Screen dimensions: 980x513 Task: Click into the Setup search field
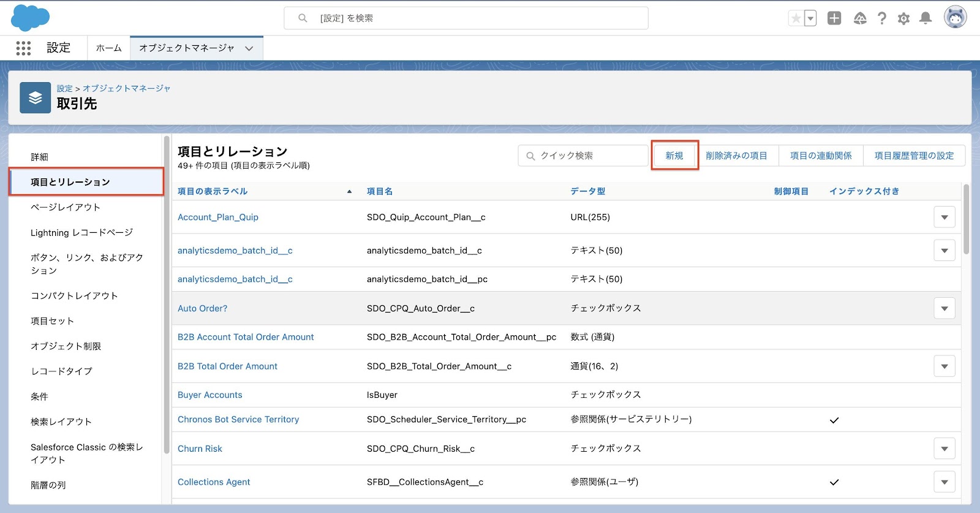(466, 18)
